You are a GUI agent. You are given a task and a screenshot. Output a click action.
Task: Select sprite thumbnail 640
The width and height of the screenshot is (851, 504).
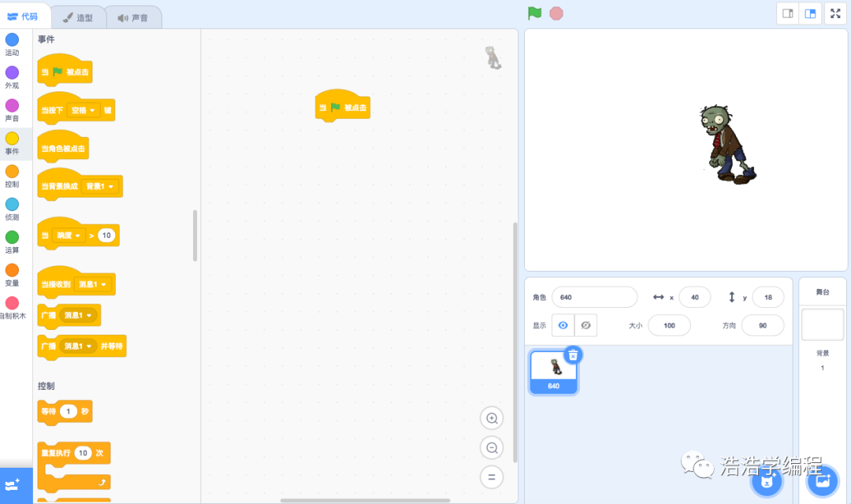tap(553, 372)
